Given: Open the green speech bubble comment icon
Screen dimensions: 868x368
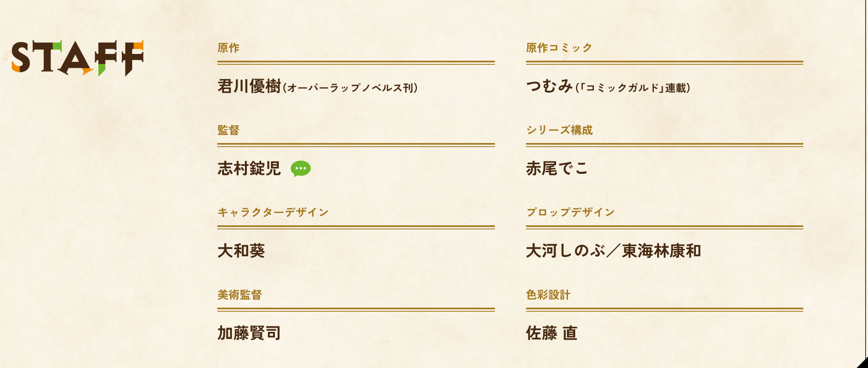Looking at the screenshot, I should 300,169.
